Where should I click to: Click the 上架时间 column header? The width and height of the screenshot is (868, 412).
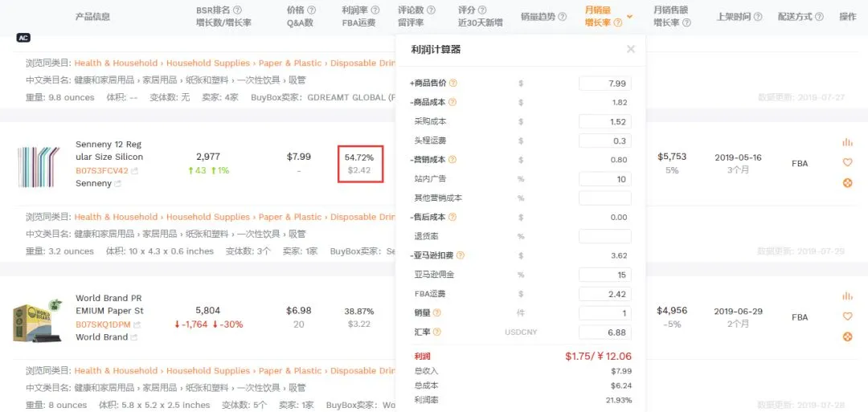(x=734, y=17)
